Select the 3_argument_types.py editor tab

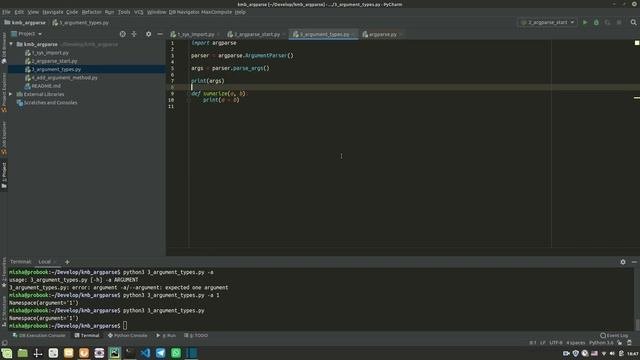(324, 34)
